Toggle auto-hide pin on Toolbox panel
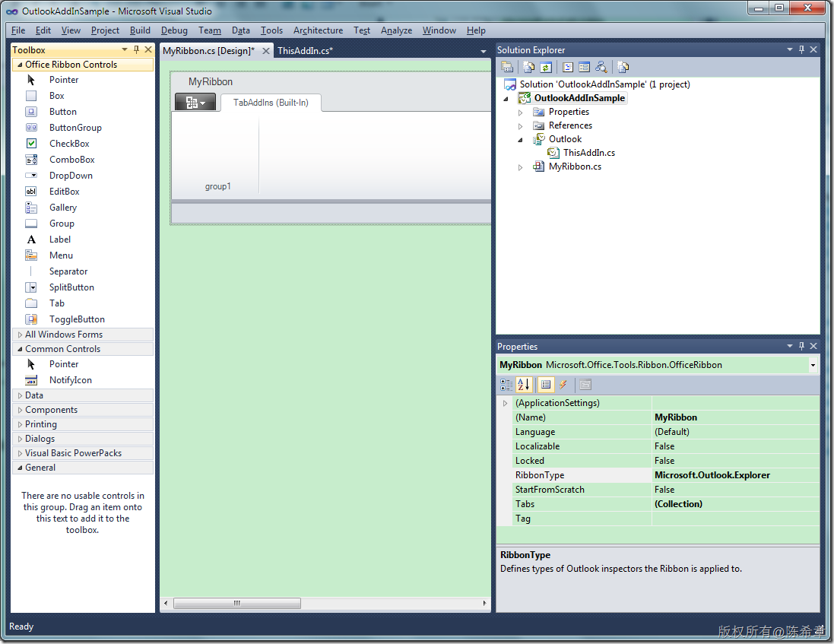 (137, 49)
